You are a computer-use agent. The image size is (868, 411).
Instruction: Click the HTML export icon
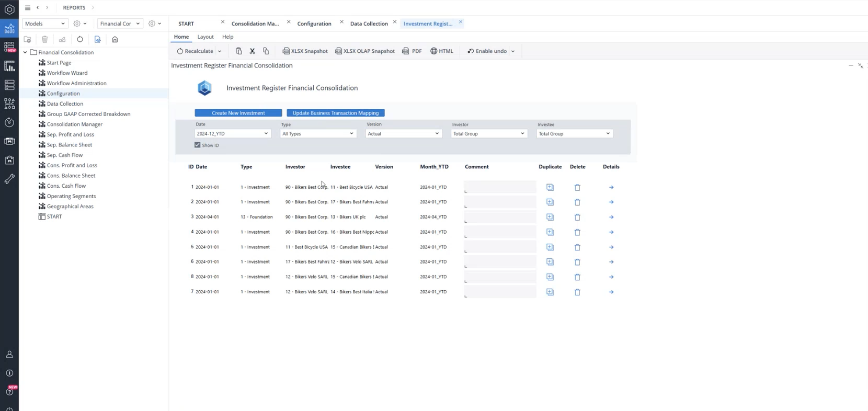433,51
